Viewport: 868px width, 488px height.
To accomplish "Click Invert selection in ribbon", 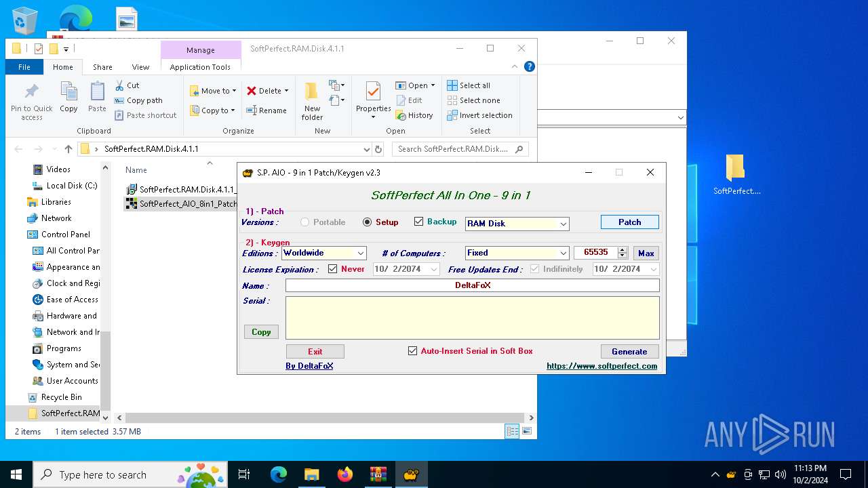I will pos(479,115).
